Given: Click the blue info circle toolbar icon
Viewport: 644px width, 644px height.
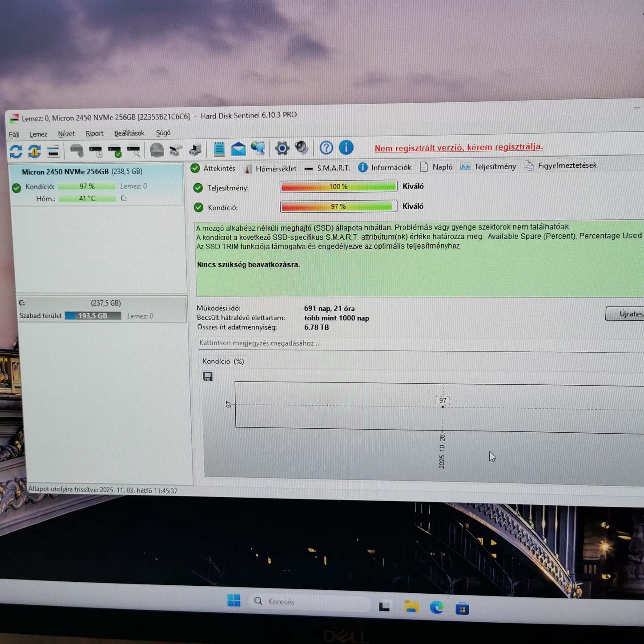Looking at the screenshot, I should 346,147.
